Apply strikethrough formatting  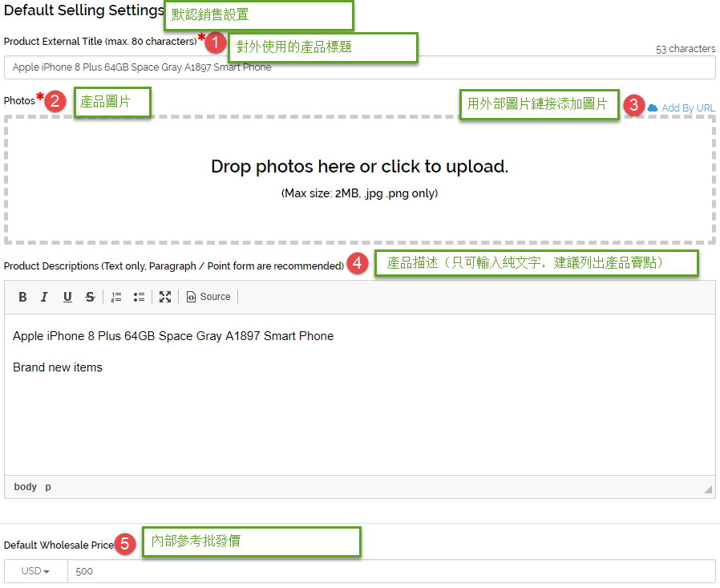90,298
